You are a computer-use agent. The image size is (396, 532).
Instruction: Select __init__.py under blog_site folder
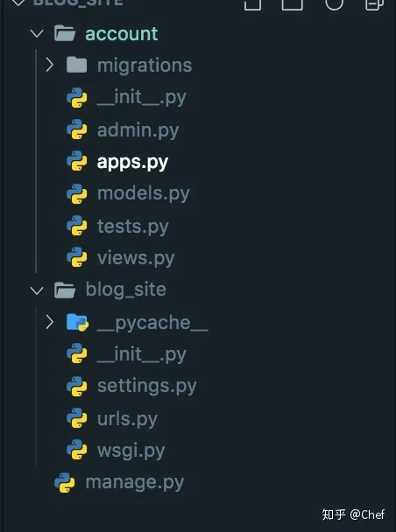(x=142, y=354)
